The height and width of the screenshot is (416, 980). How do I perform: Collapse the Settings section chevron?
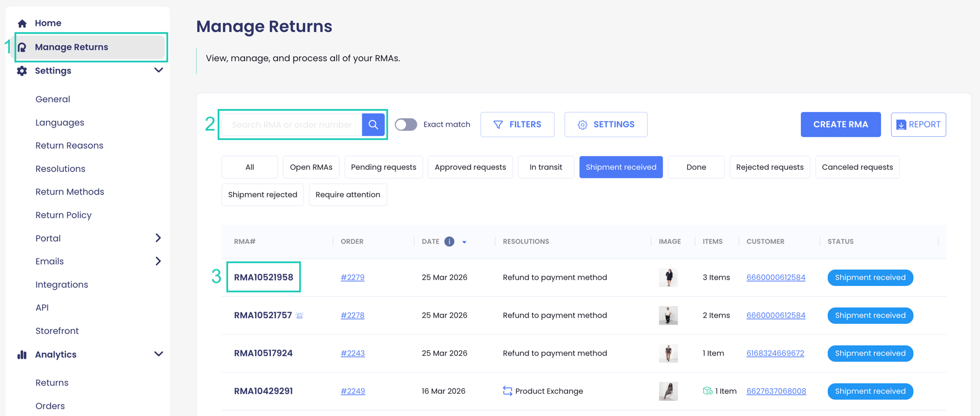pyautogui.click(x=158, y=70)
